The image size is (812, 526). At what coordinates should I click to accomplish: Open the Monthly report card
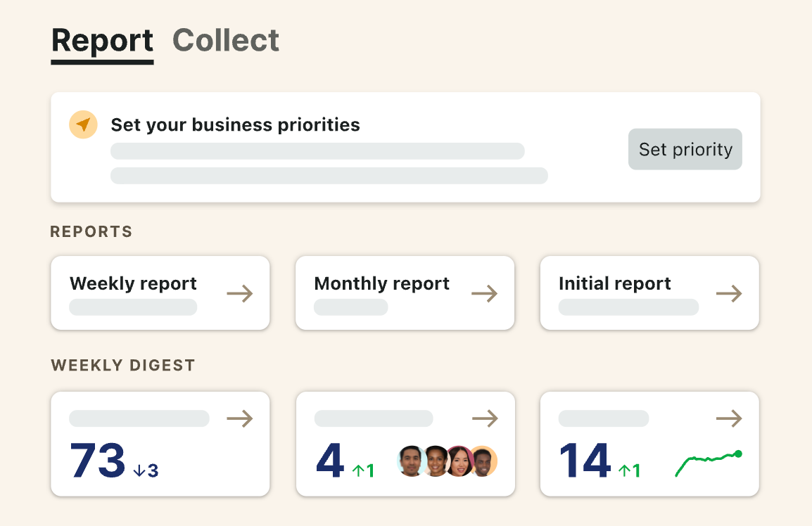[x=381, y=284]
